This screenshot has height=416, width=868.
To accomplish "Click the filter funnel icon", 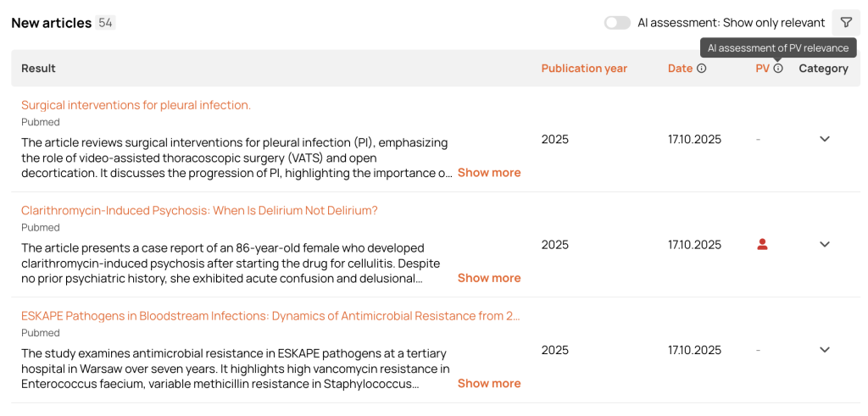I will (x=845, y=23).
